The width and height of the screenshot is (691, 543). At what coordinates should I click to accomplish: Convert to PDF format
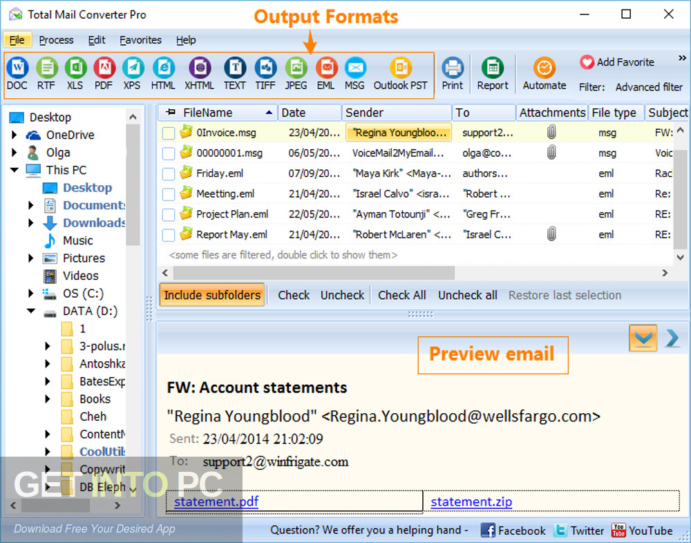(x=104, y=74)
